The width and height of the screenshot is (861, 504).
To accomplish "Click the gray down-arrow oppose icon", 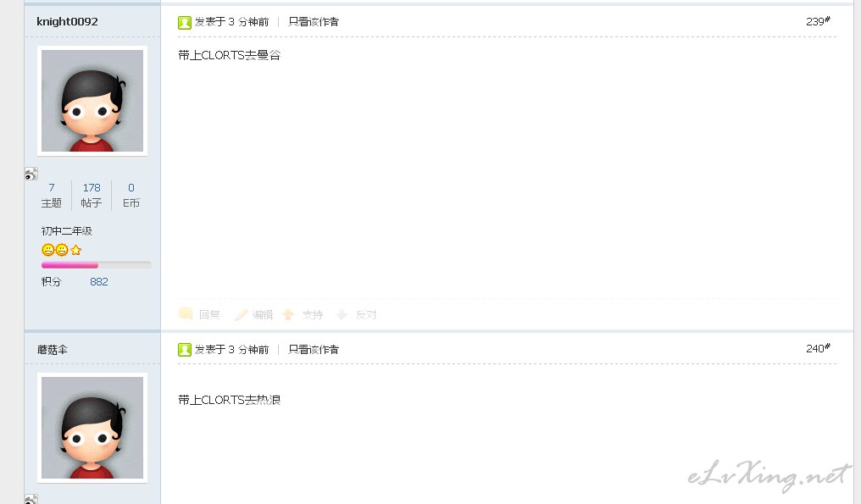I will pyautogui.click(x=342, y=314).
